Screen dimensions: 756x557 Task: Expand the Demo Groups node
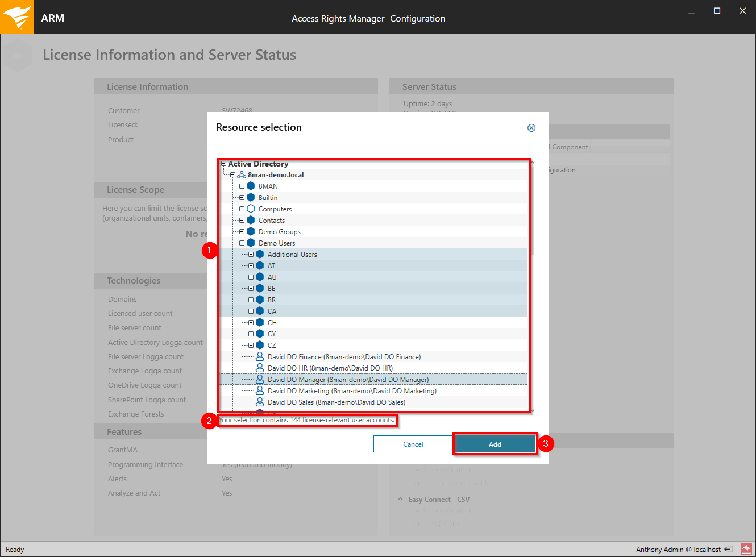coord(242,232)
